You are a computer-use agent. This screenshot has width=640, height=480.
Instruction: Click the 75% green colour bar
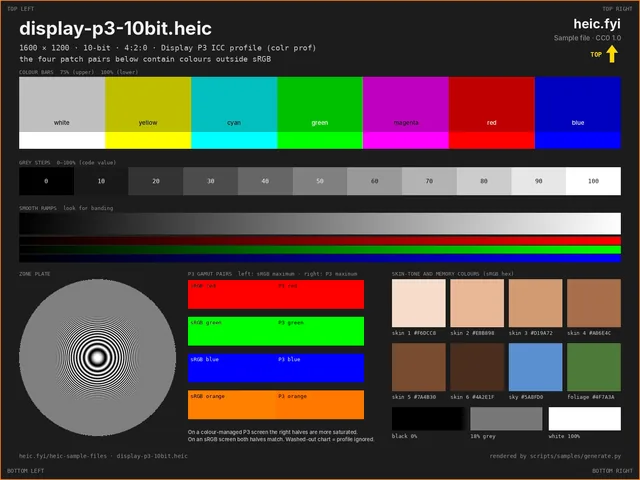click(320, 104)
